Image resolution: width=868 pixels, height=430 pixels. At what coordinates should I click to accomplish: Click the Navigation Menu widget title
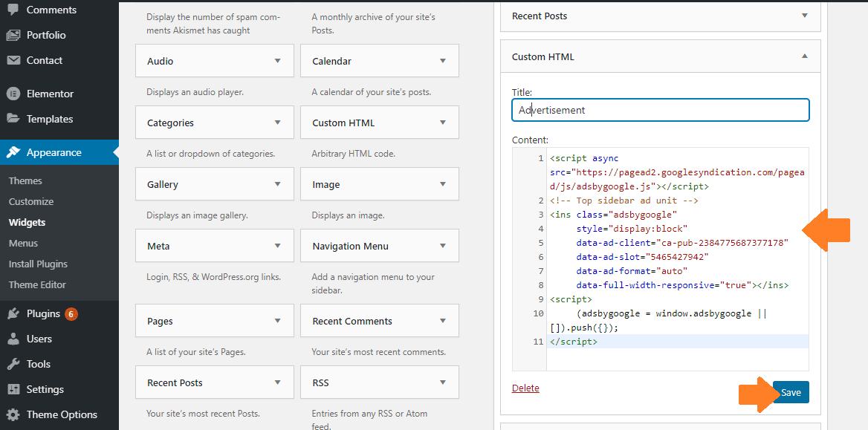[351, 246]
